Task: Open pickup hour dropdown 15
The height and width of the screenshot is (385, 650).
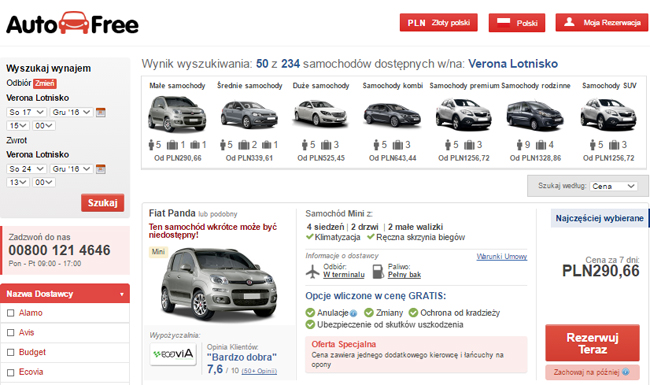Action: coord(18,126)
